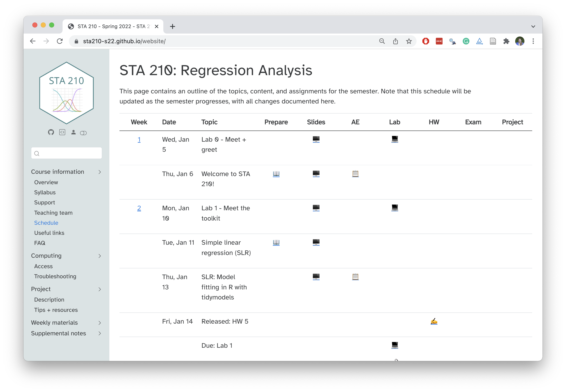Expand the Computing section chevron
566x392 pixels.
100,256
